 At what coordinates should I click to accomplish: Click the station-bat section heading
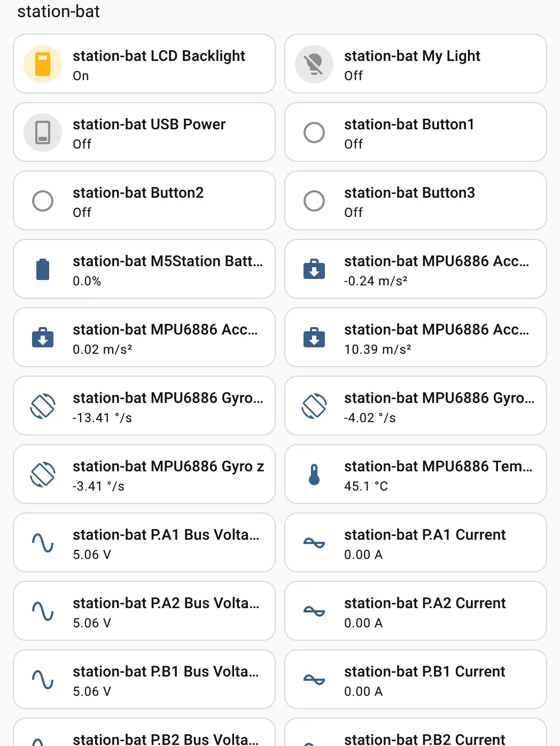coord(59,12)
